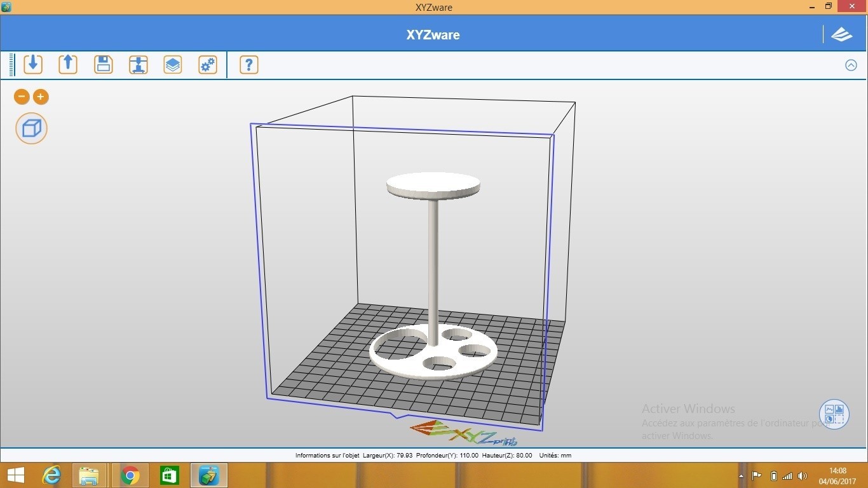
Task: Open the layers slicing icon
Action: 173,64
